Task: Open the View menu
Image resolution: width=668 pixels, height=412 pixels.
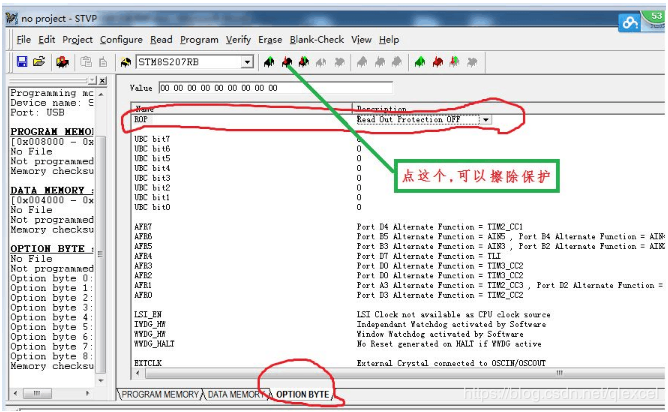Action: 361,40
